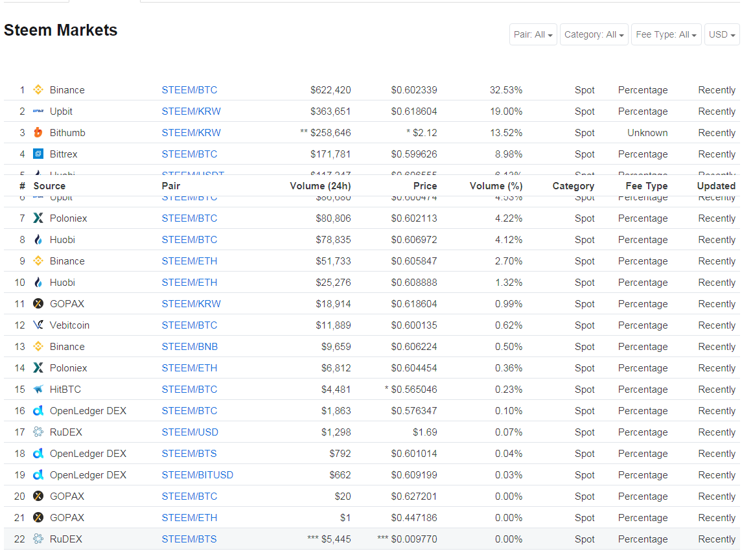Viewport: 742px width, 560px height.
Task: Click the RuDEX logo in row 17
Action: [38, 432]
